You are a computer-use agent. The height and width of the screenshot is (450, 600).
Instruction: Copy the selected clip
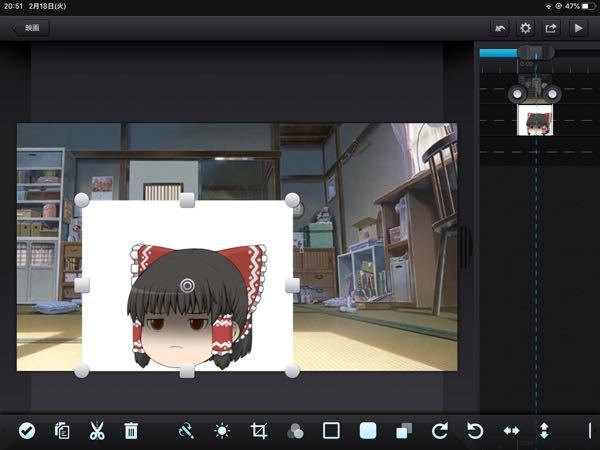(62, 431)
